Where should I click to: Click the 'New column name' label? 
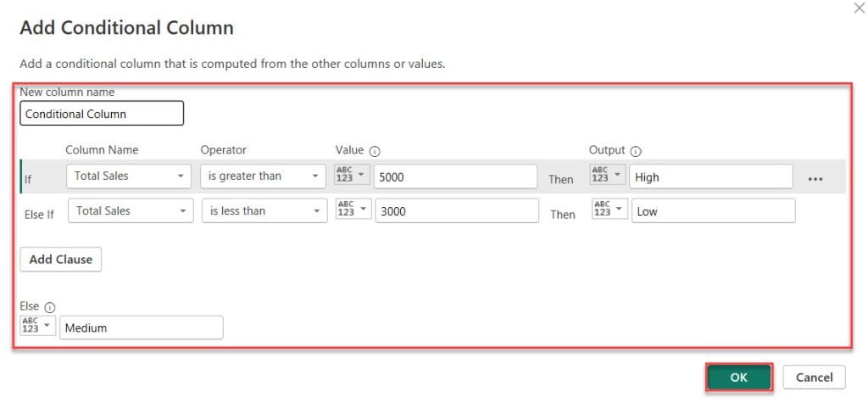click(67, 92)
